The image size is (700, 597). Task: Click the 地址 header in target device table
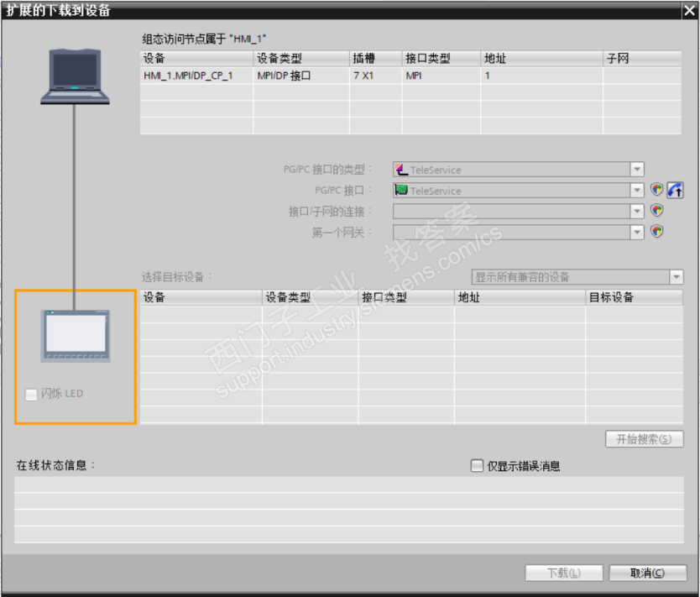[520, 297]
